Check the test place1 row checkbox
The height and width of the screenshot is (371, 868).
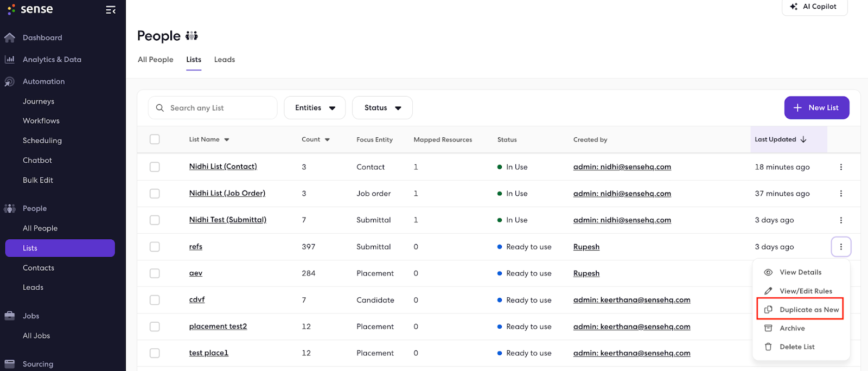click(x=155, y=353)
